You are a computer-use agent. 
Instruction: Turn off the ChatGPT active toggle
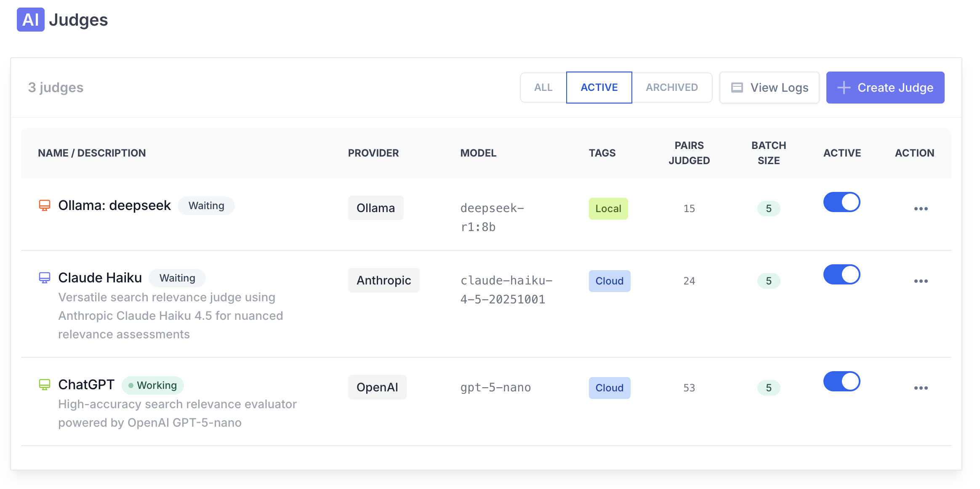tap(842, 381)
